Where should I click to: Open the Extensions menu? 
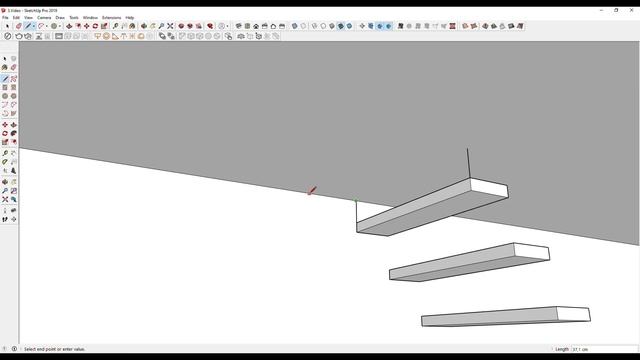pos(111,18)
